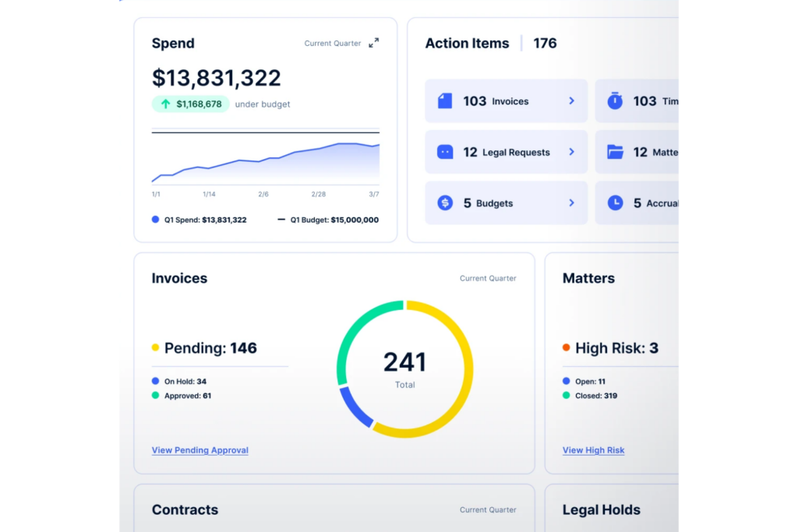Select the 5 Budgets action card
798x532 pixels.
507,203
